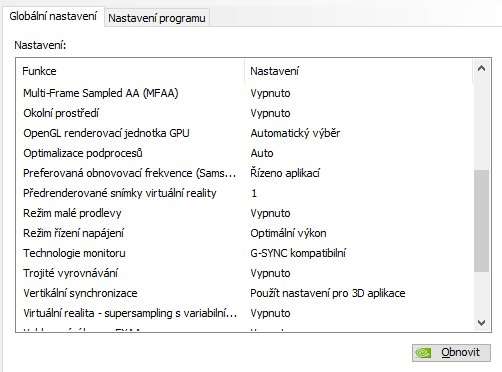Click Vypnuto value for Režim malé prodlevy
This screenshot has height=372, width=502.
(270, 213)
